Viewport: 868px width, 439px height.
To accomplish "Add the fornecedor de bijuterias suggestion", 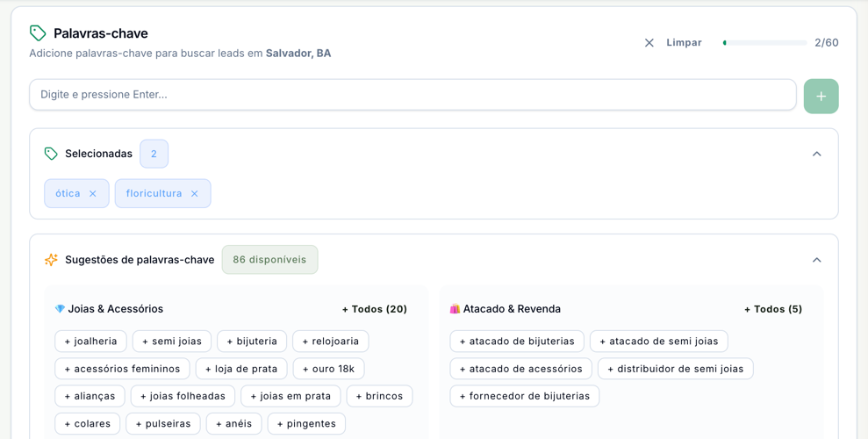I will pos(525,396).
